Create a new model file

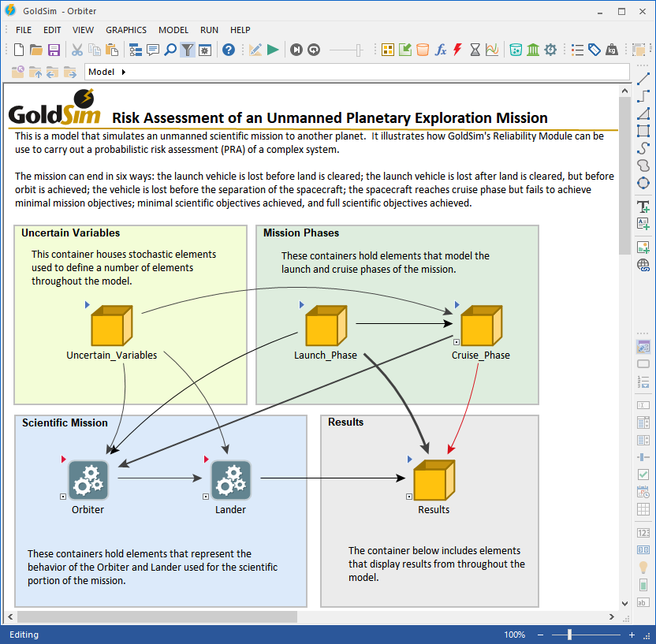[19, 50]
